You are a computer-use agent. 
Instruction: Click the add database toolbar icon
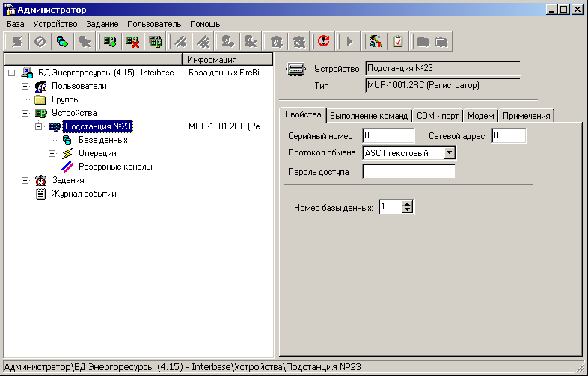coord(62,41)
